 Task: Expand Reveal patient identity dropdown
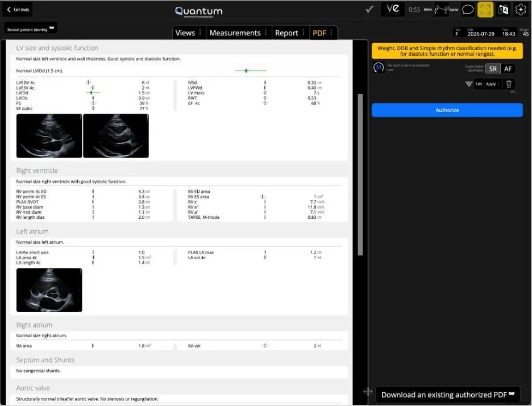click(30, 29)
